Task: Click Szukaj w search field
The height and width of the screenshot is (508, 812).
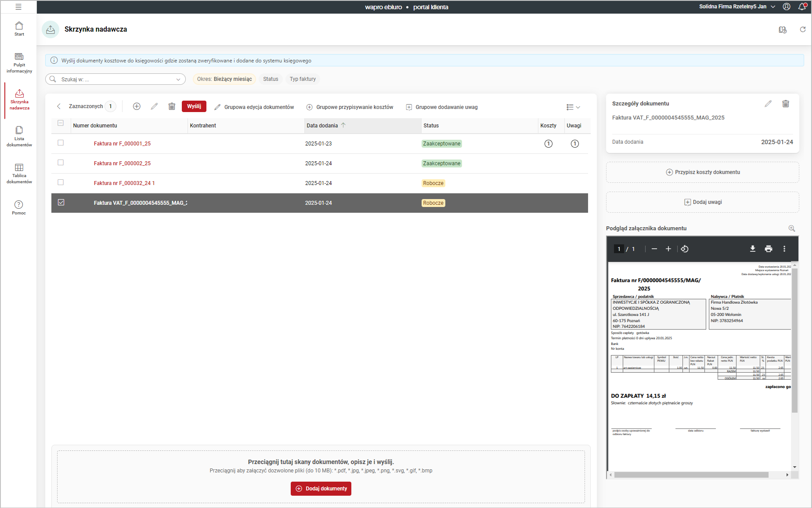Action: (x=115, y=80)
